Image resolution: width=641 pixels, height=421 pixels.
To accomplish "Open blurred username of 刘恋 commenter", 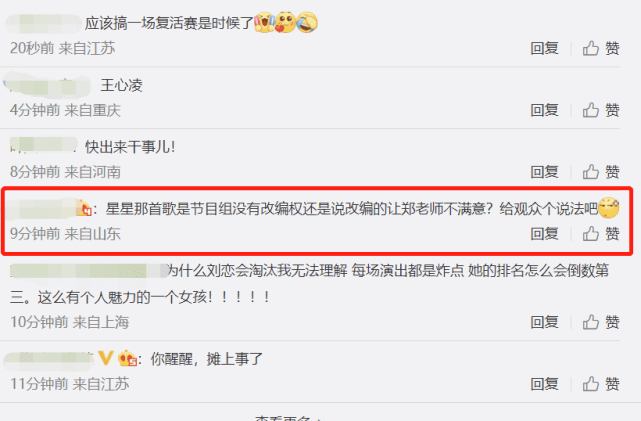I will pyautogui.click(x=88, y=271).
